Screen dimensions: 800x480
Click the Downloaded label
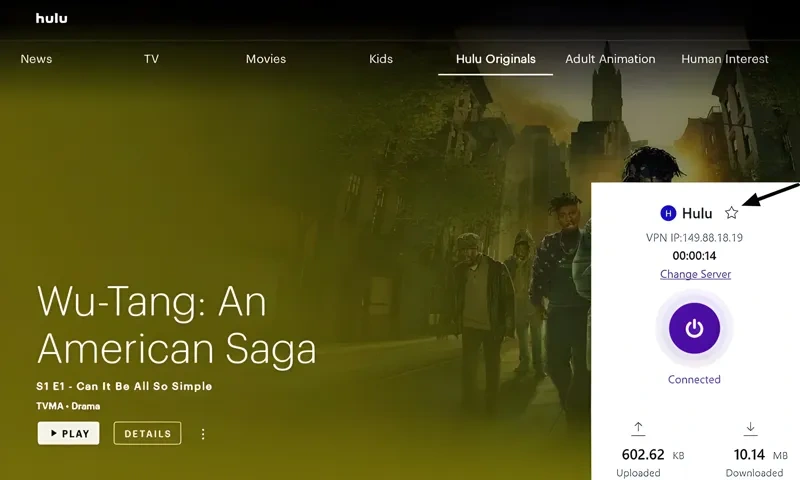click(x=754, y=473)
